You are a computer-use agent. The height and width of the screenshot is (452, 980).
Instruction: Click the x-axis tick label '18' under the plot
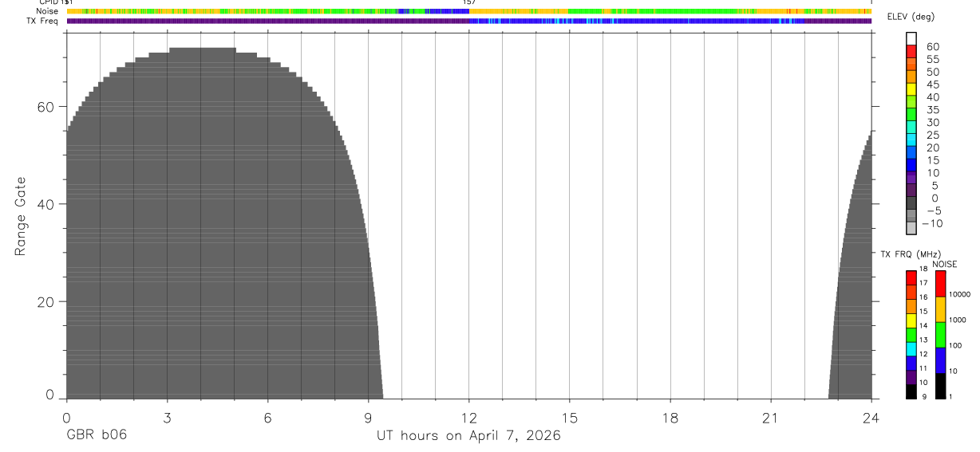click(x=670, y=418)
